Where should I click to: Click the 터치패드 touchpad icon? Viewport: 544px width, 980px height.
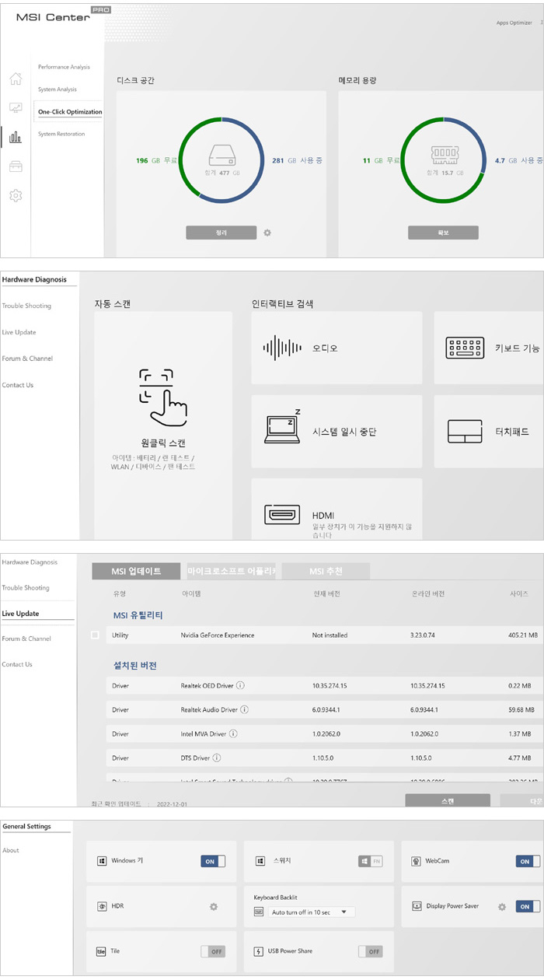click(x=465, y=431)
